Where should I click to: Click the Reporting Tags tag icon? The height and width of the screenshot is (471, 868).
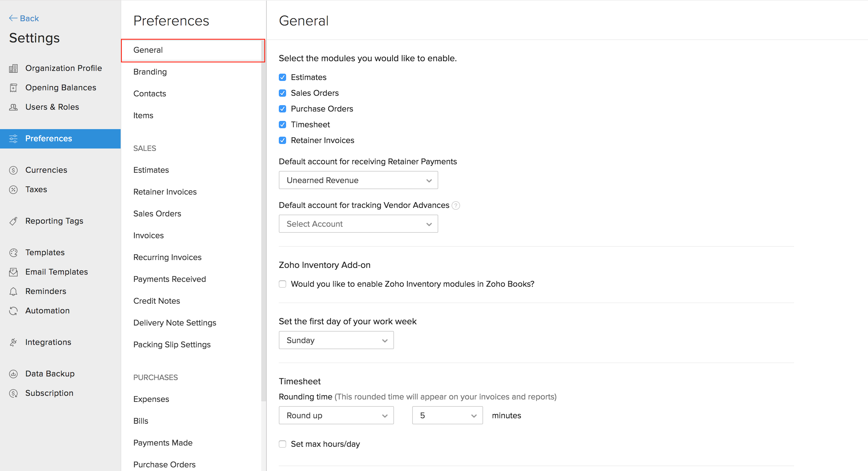tap(13, 221)
